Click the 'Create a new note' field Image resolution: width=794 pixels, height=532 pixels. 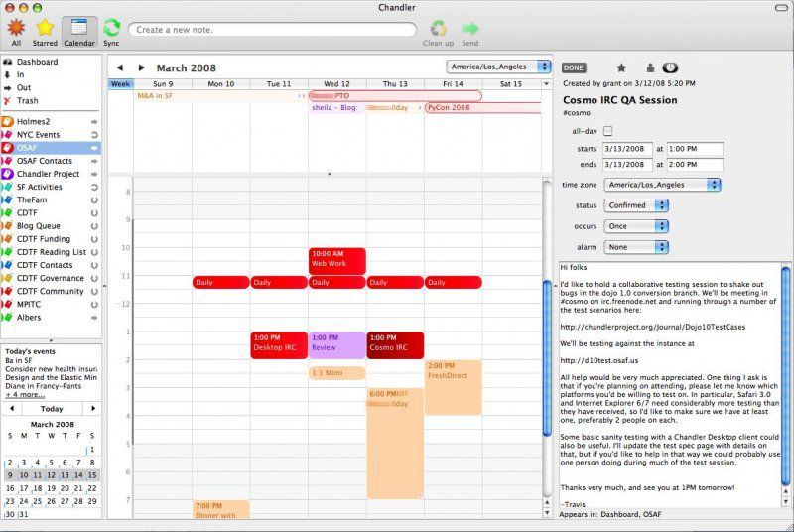(273, 30)
